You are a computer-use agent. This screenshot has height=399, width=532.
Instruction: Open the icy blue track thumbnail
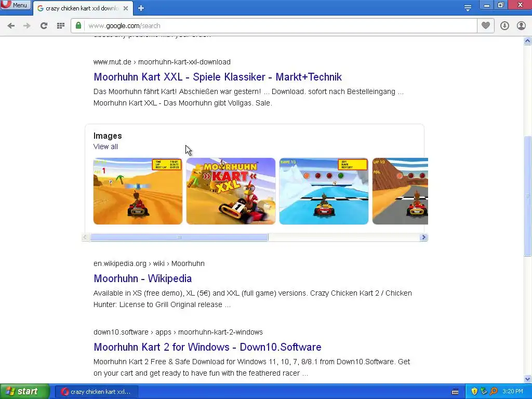(x=324, y=191)
